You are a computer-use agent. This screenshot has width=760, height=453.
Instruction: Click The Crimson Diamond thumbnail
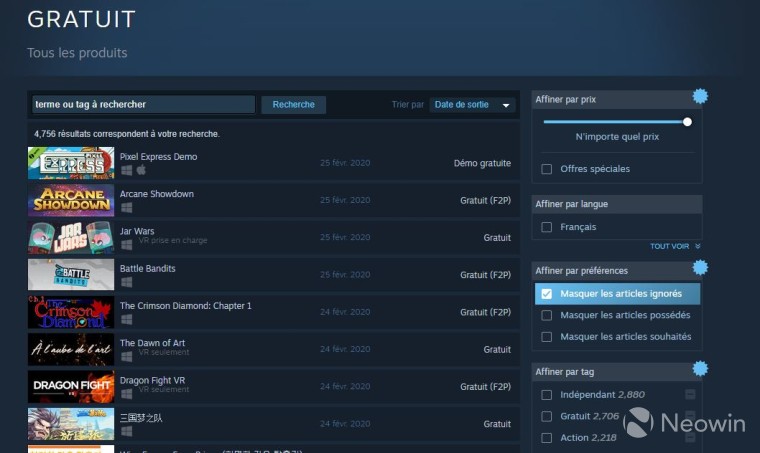pyautogui.click(x=71, y=312)
